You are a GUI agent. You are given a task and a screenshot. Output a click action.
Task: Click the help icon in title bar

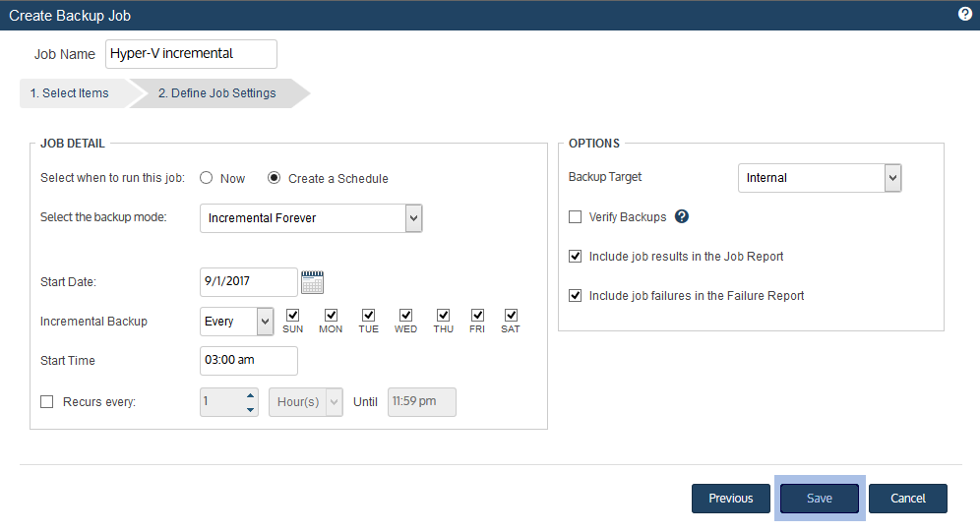(x=965, y=15)
